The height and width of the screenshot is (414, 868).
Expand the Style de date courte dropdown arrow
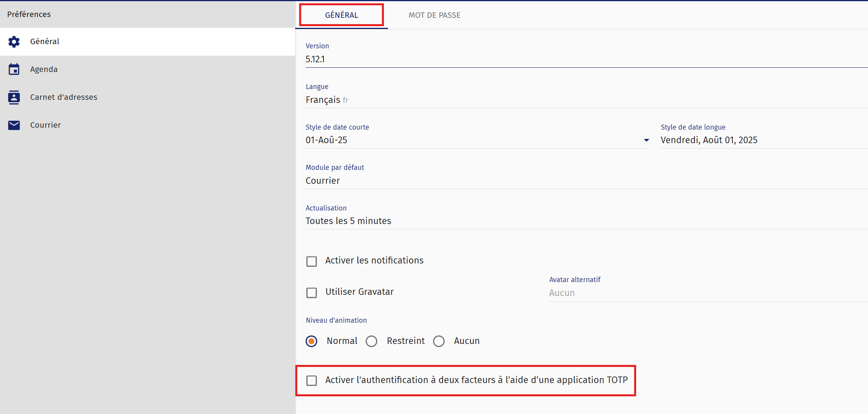[x=646, y=140]
